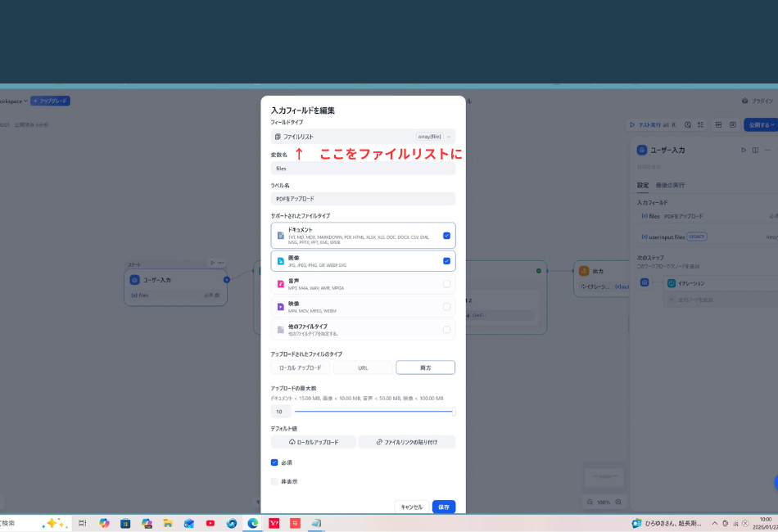Enable the 音声 file type checkbox
Screen dimensions: 778x532
[446, 283]
